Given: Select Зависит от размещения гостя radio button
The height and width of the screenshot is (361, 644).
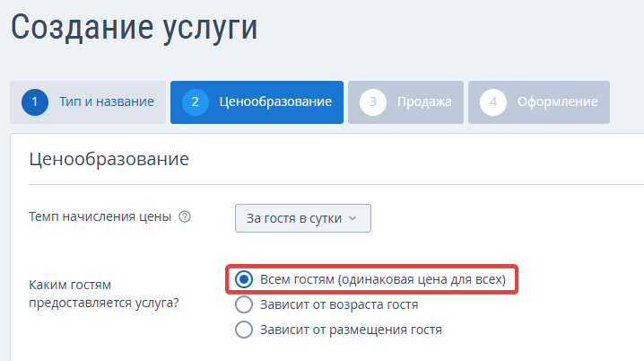Looking at the screenshot, I should click(244, 330).
